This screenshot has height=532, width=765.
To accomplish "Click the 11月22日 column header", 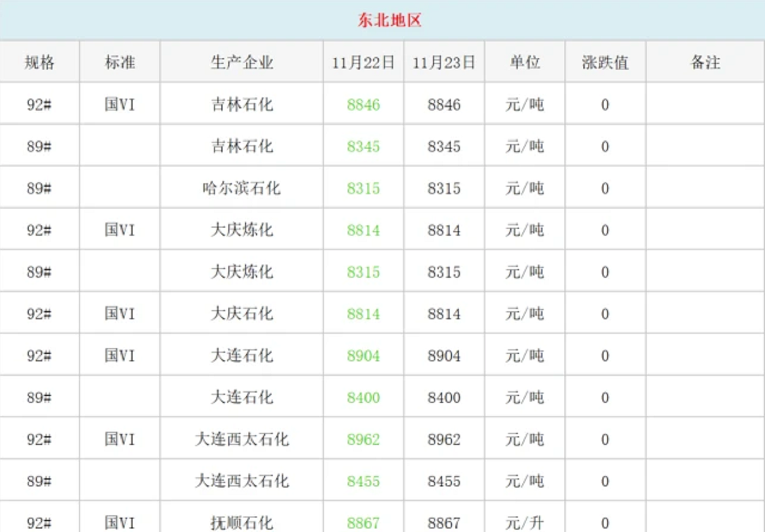I will click(363, 62).
